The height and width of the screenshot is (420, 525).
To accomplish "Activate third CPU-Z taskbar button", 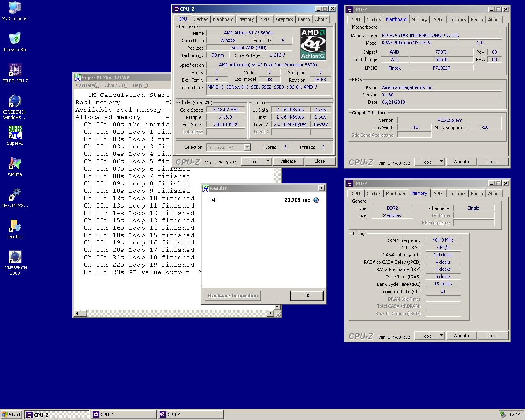I will click(x=191, y=415).
